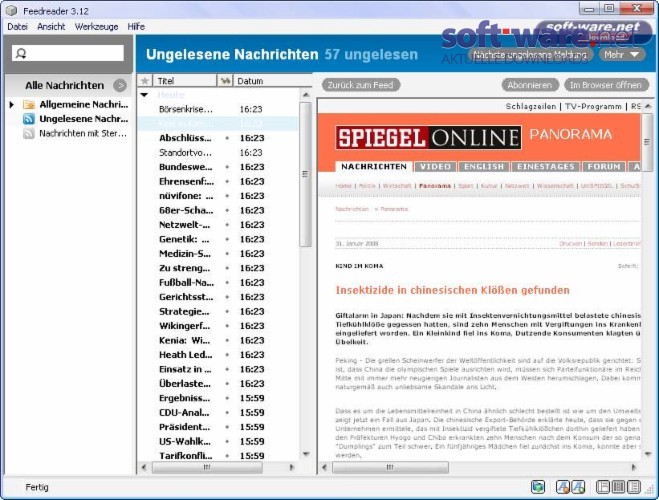
Task: Click the article pane horizontal scrollbar thumb
Action: (390, 467)
